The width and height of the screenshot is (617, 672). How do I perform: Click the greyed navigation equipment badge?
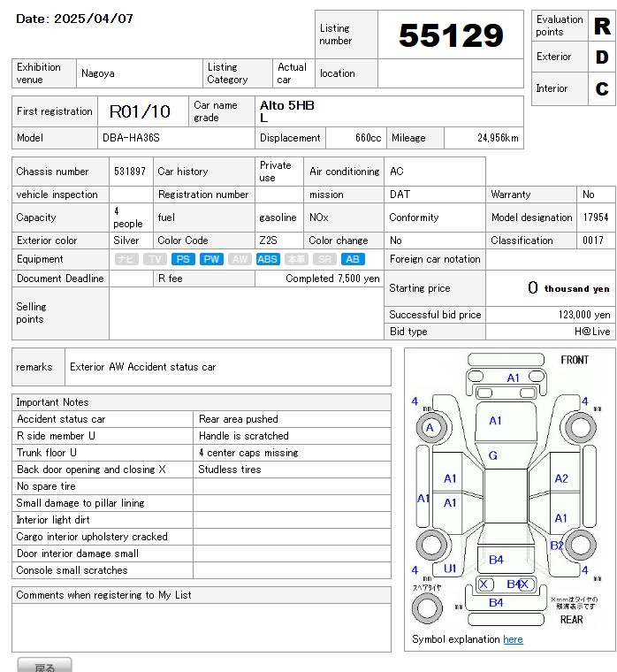point(126,259)
